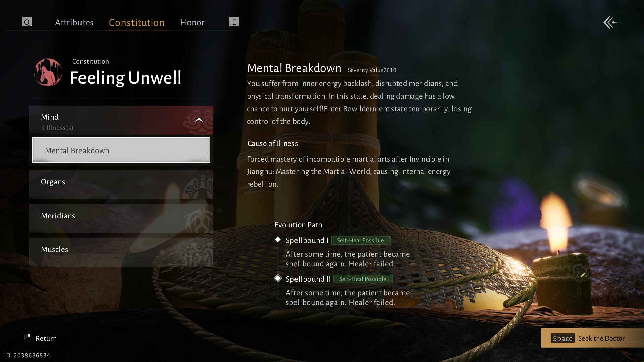Select the Mental Breakdown illness entry
This screenshot has width=644, height=362.
pyautogui.click(x=121, y=150)
